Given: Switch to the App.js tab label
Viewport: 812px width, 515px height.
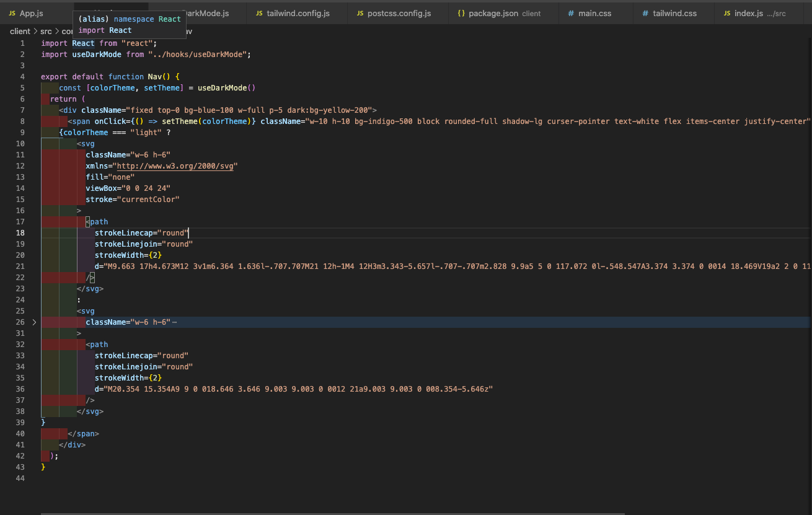Looking at the screenshot, I should click(x=32, y=13).
